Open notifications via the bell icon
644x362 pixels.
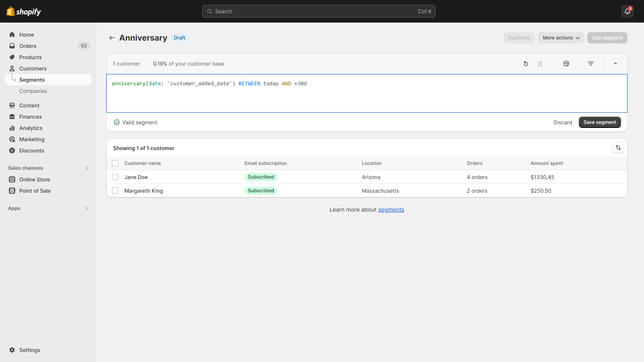coord(627,11)
